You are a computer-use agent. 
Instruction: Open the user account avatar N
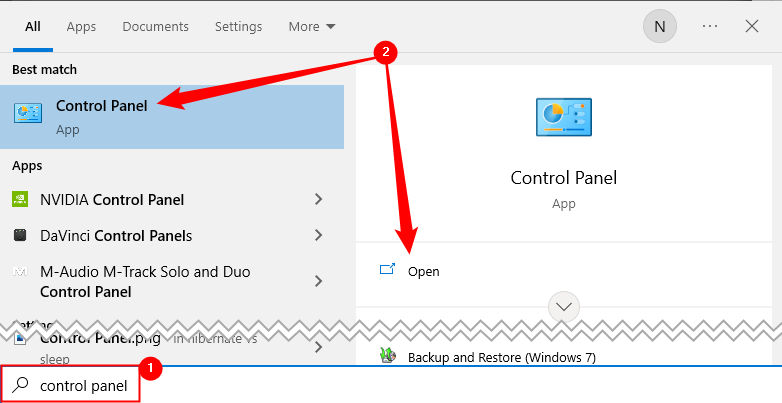[x=659, y=27]
